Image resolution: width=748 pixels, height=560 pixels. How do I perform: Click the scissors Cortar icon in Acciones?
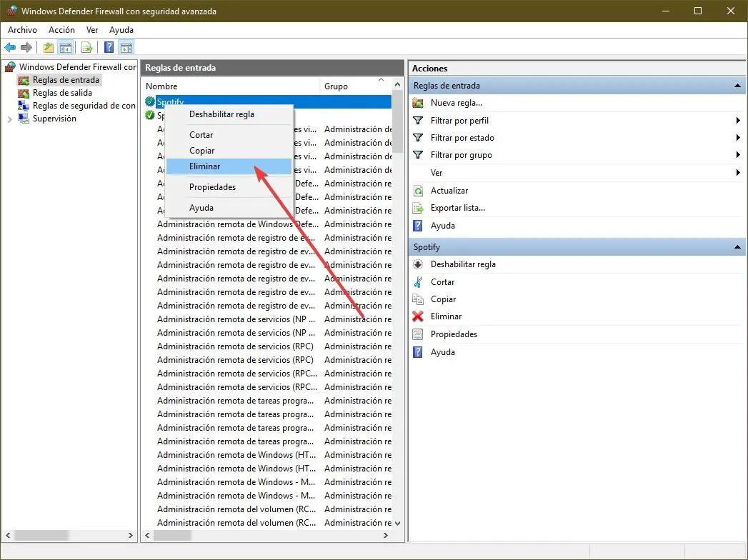coord(418,282)
